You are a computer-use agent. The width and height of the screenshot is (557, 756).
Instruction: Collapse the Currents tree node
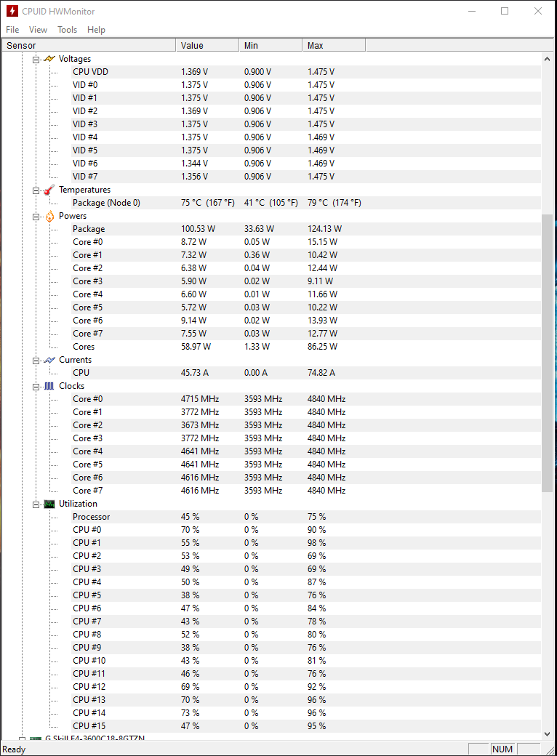[36, 361]
